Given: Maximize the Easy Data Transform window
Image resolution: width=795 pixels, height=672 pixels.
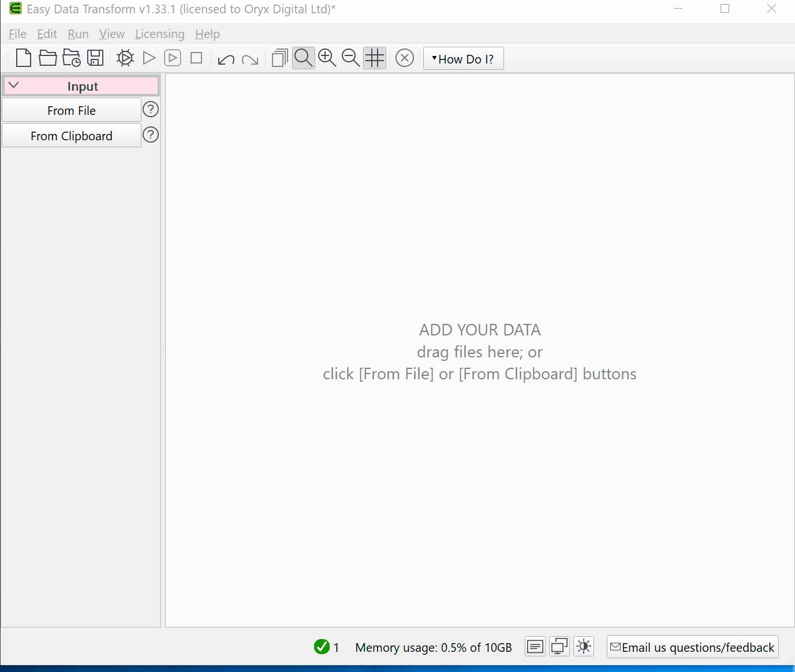Looking at the screenshot, I should pyautogui.click(x=725, y=9).
